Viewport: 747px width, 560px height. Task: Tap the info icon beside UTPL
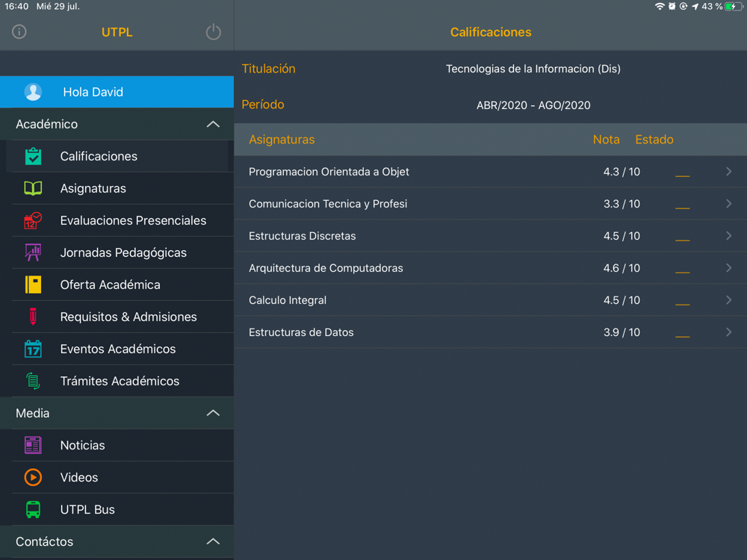tap(19, 32)
